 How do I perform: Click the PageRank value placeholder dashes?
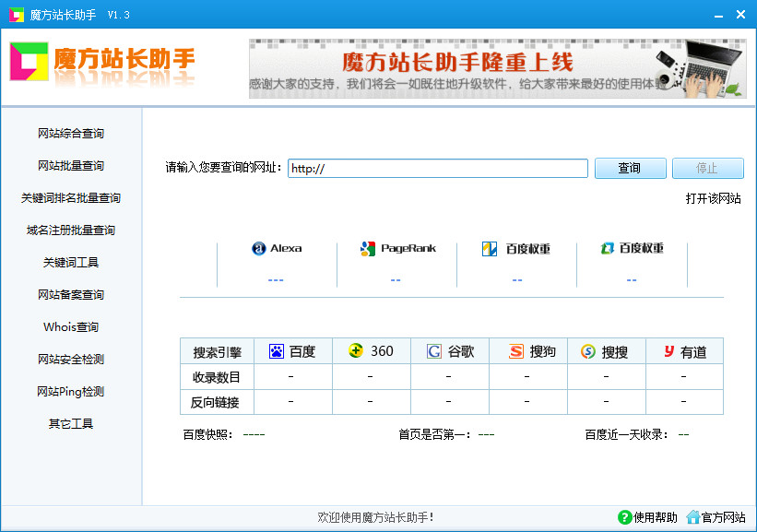[396, 280]
